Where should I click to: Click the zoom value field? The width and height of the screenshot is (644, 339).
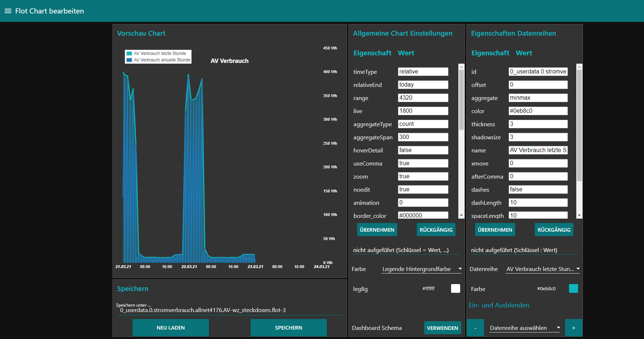click(x=423, y=176)
